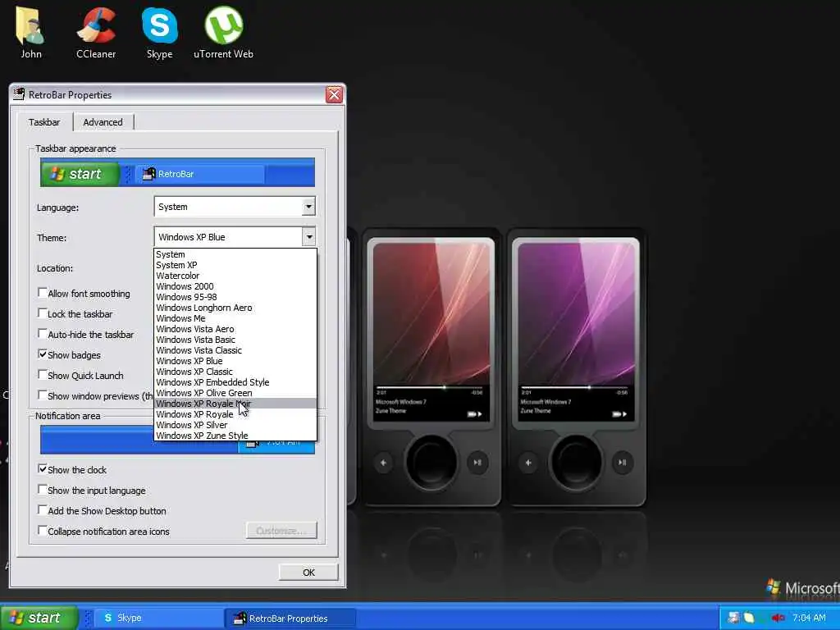This screenshot has width=840, height=630.
Task: Click the 7:04 AM taskbar clock
Action: [x=809, y=618]
